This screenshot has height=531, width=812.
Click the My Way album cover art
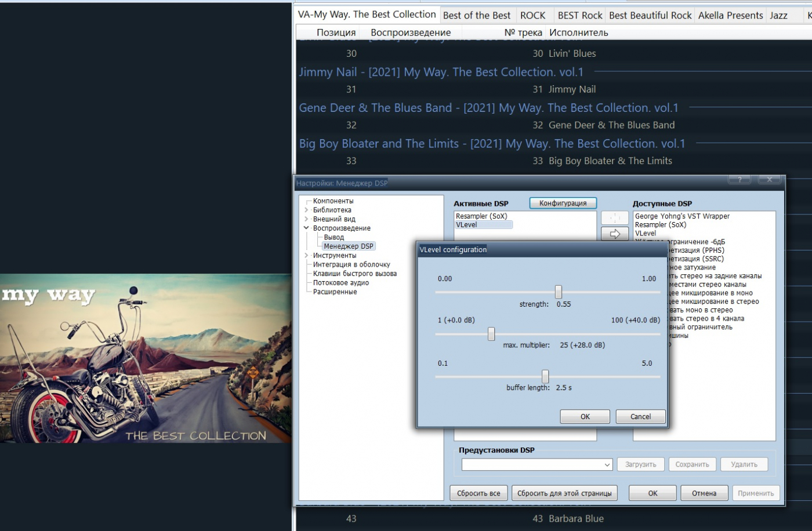click(x=146, y=359)
